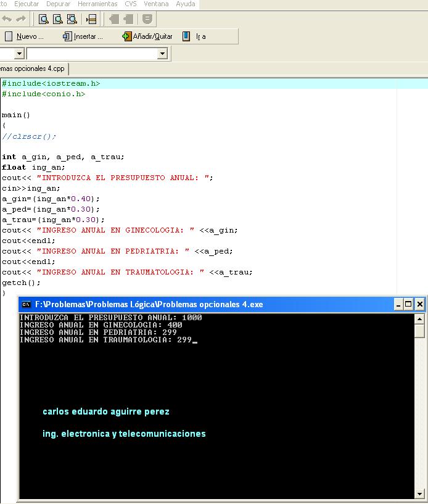Search again using the third magnifier icon

(72, 19)
